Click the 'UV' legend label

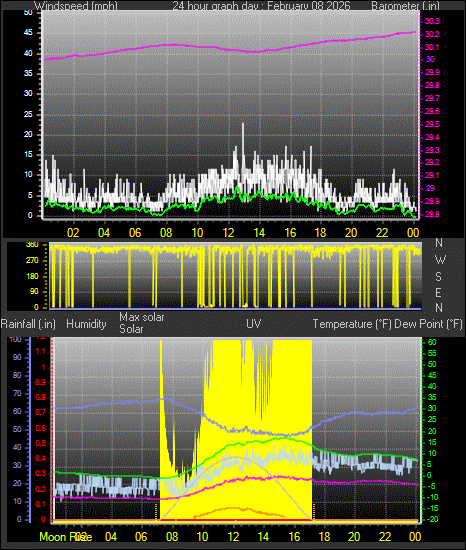click(x=254, y=323)
